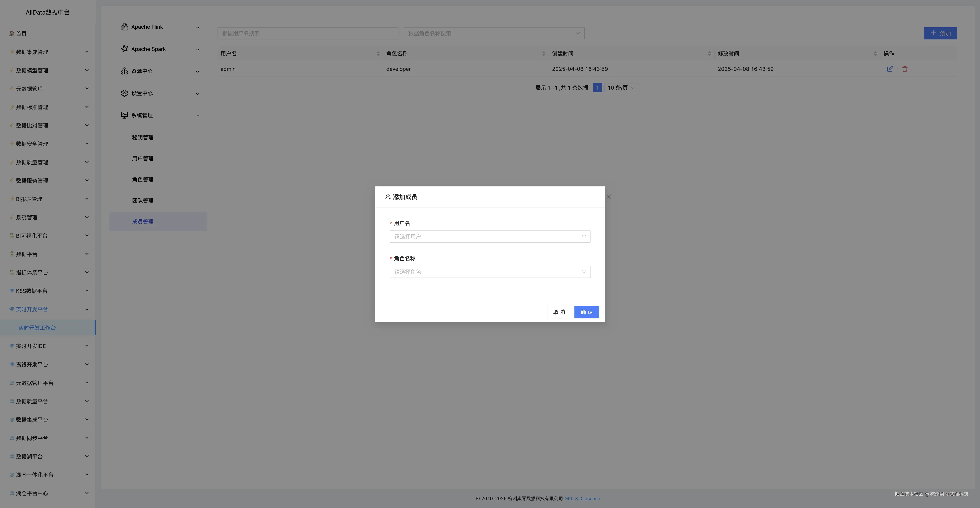
Task: Open the GPL-3.0 License link
Action: pyautogui.click(x=582, y=498)
